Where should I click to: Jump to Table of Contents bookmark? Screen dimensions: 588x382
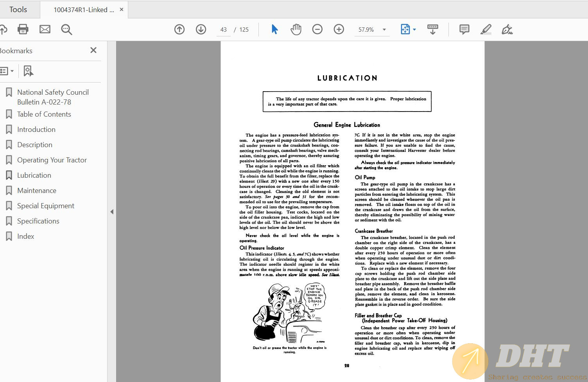44,114
